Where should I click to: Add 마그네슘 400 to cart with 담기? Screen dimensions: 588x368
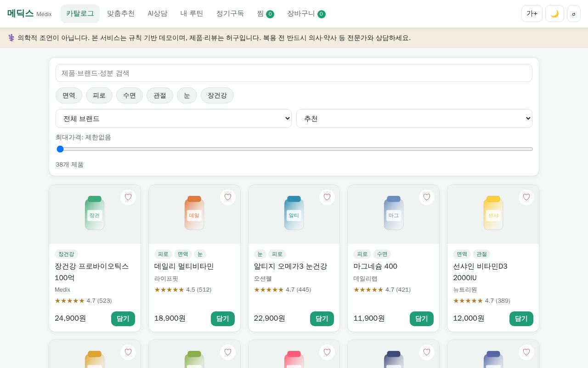coord(422,319)
